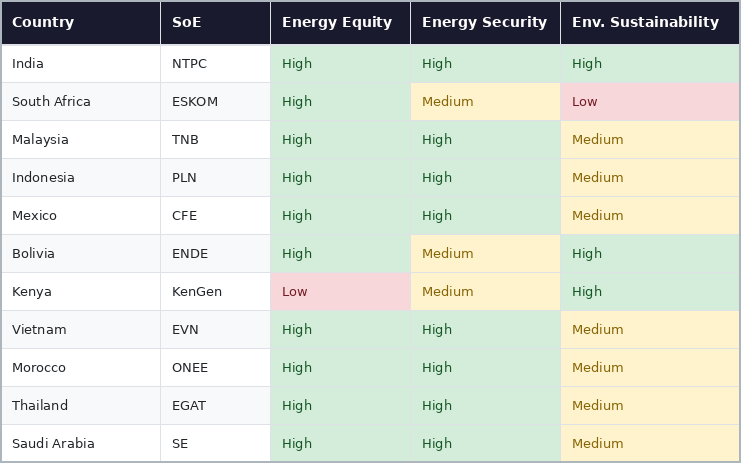Click South Africa's Medium Energy Security cell

pyautogui.click(x=485, y=102)
